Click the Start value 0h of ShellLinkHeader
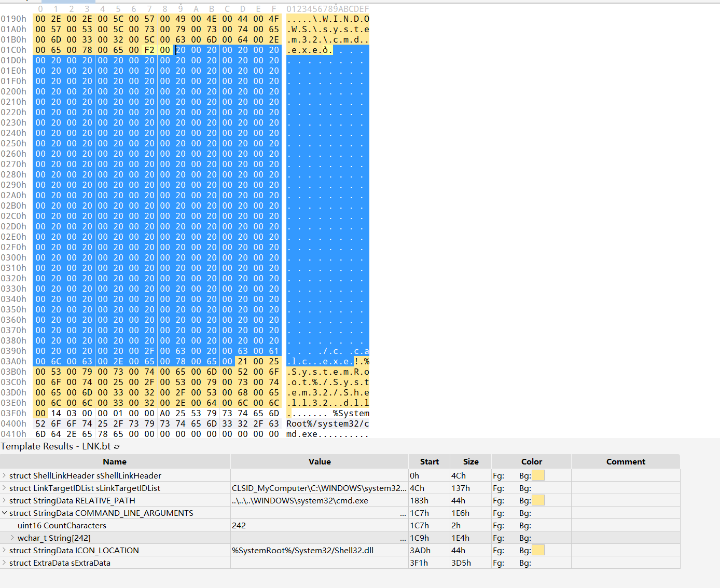 [414, 475]
